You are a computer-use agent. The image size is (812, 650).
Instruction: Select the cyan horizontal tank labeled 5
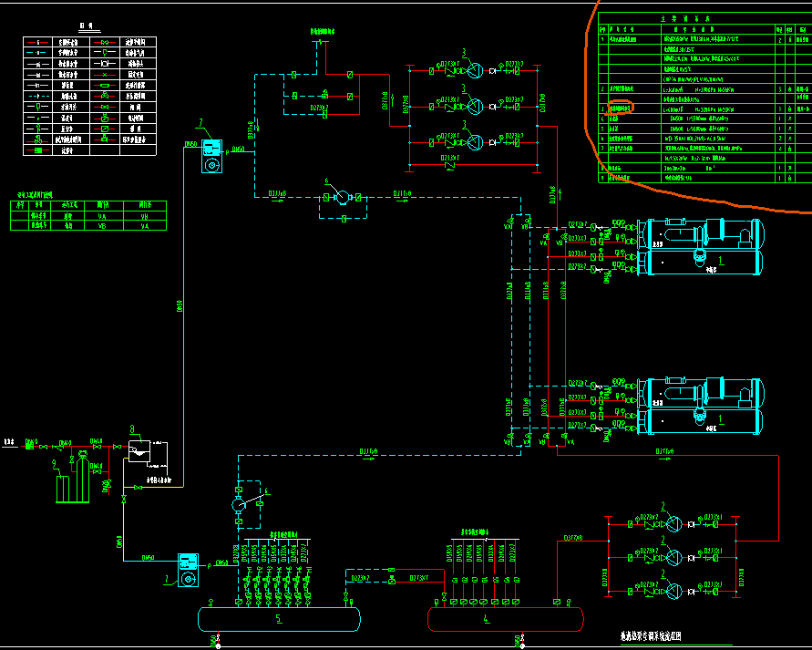(x=279, y=619)
